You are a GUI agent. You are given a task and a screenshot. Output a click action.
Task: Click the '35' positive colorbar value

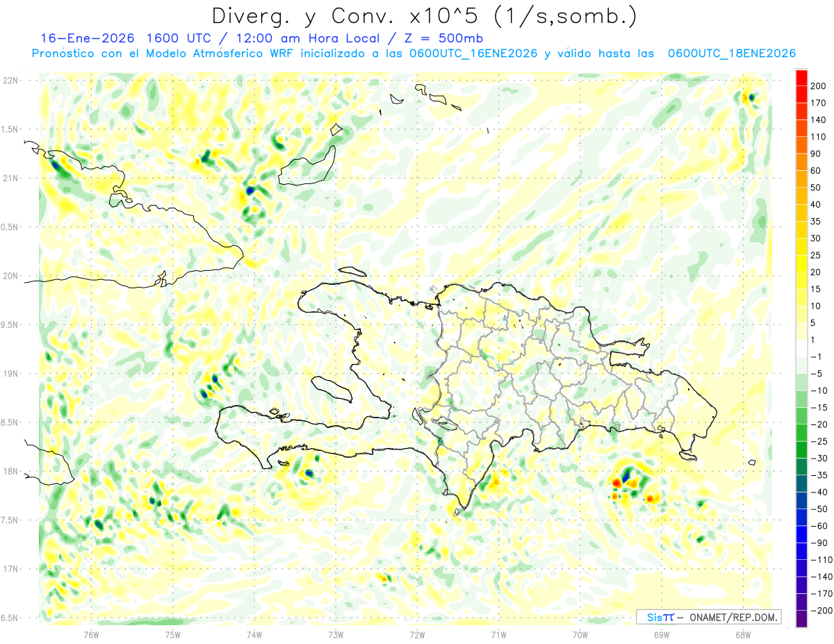click(815, 222)
